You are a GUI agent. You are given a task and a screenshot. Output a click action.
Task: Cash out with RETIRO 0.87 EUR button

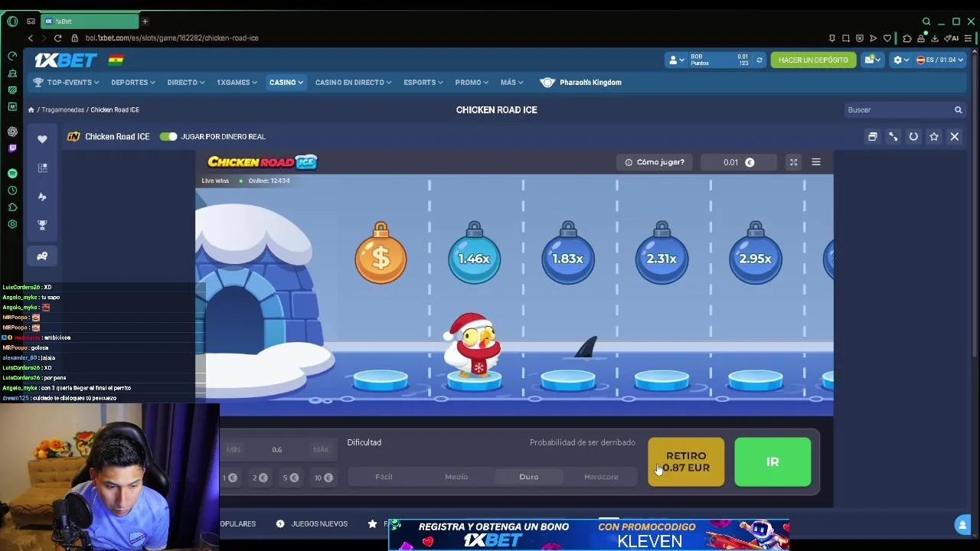tap(686, 462)
